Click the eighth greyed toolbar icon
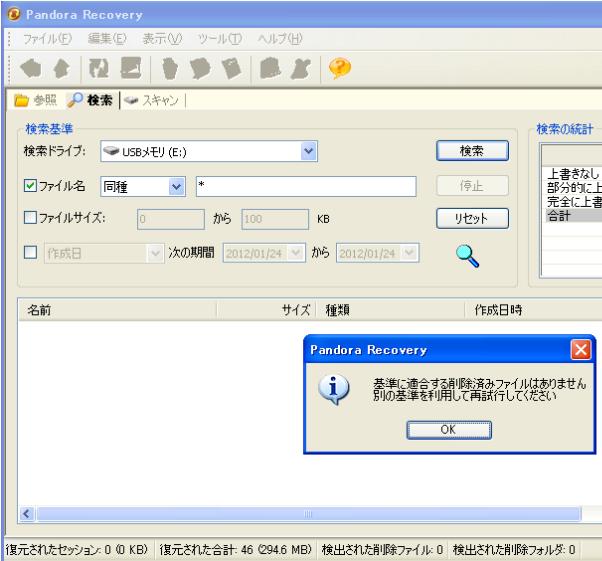The image size is (602, 561). point(270,68)
